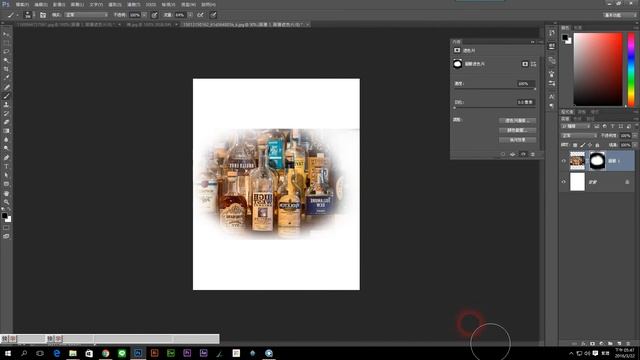Open the first menu bar item beside the Ps logo
Screen dimensions: 640x360
pos(22,4)
